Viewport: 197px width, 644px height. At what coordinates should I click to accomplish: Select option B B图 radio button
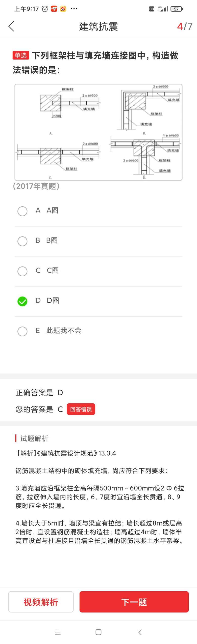coord(22,241)
